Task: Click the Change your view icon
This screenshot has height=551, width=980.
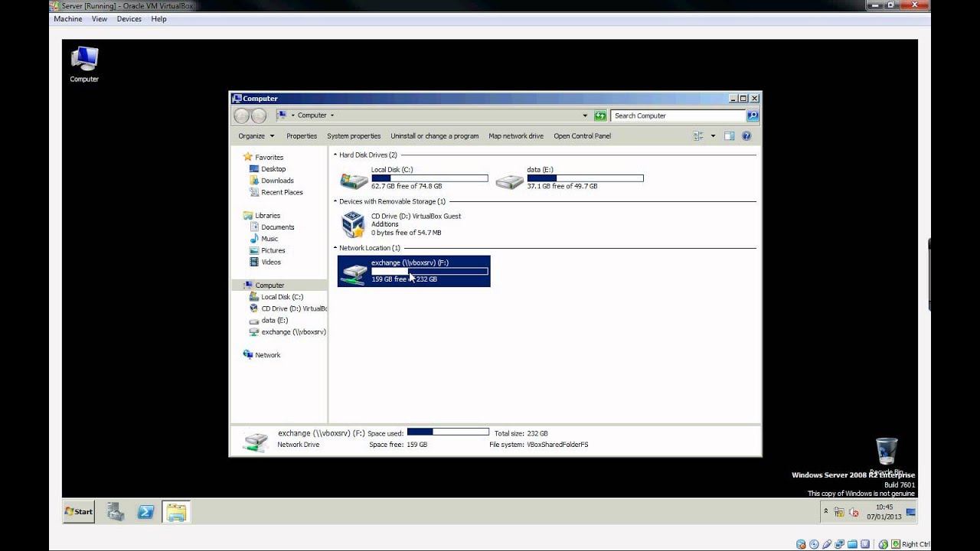Action: [x=698, y=136]
